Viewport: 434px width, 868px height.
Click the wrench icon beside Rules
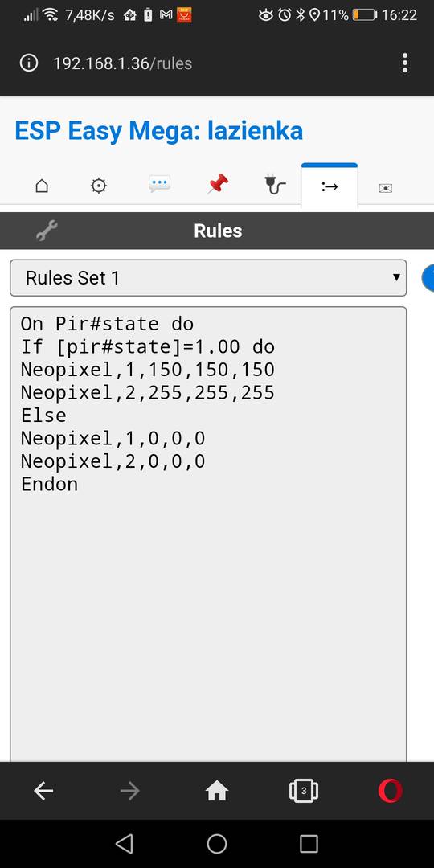pyautogui.click(x=47, y=231)
